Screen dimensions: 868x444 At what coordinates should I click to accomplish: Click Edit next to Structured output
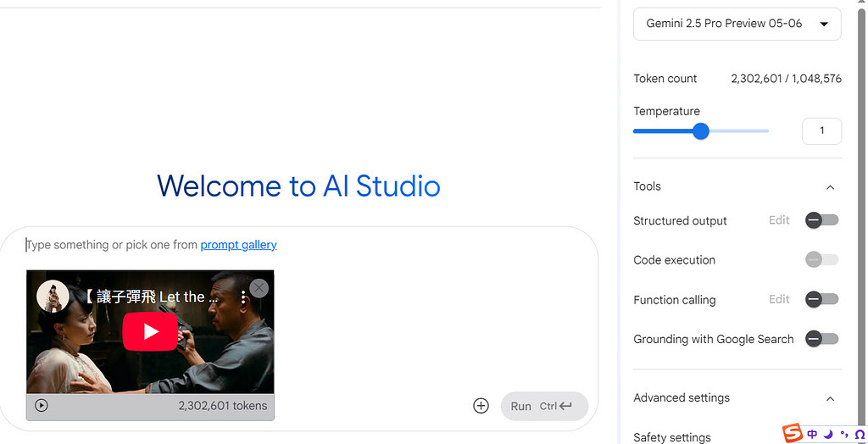[x=779, y=220]
